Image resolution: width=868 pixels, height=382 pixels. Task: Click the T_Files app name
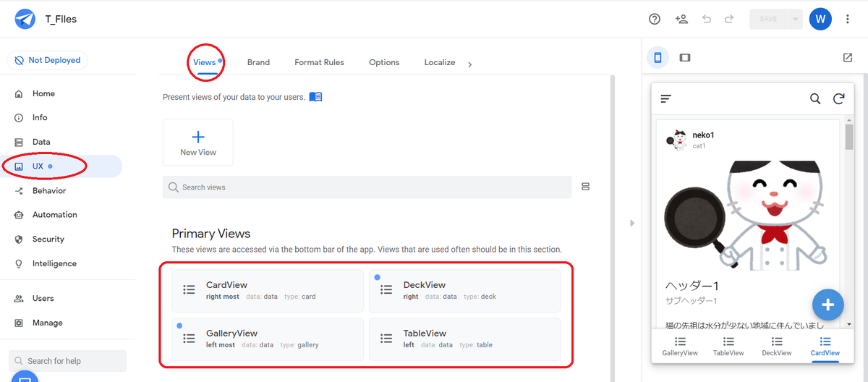coord(61,20)
